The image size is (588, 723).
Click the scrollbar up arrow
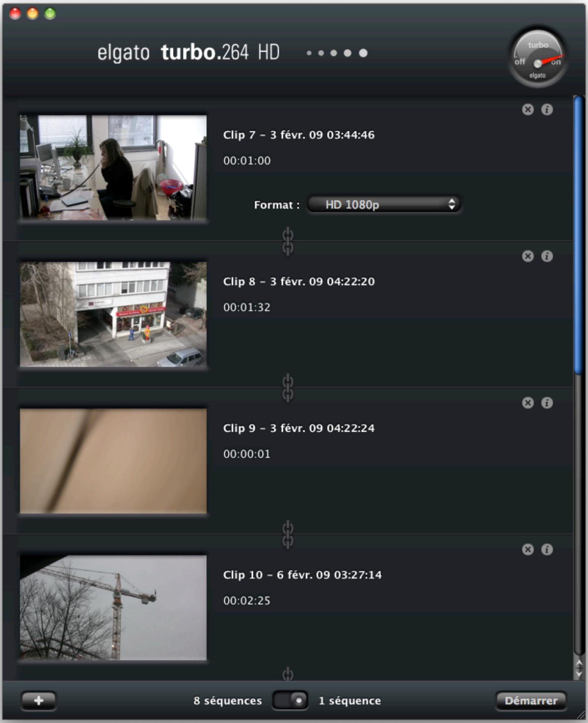point(579,663)
